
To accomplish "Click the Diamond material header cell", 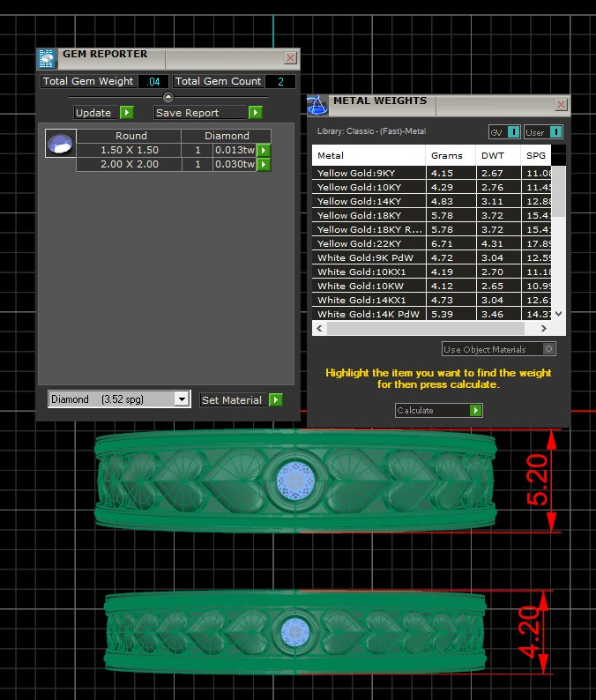I will click(x=227, y=136).
